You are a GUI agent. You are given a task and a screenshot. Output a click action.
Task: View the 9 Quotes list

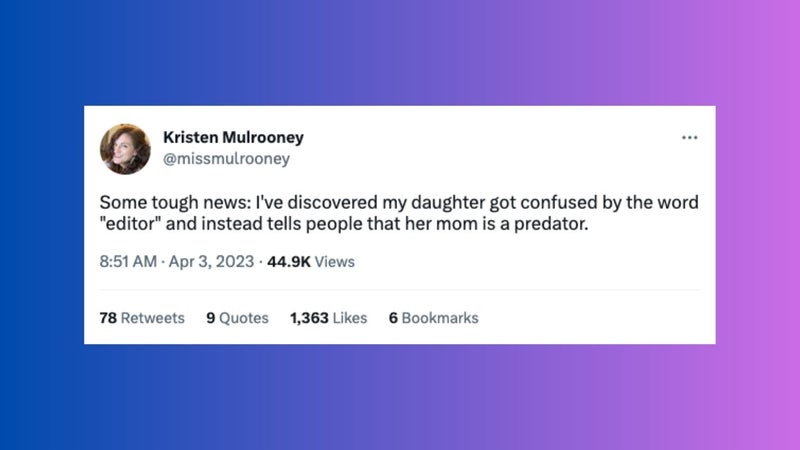(x=237, y=318)
